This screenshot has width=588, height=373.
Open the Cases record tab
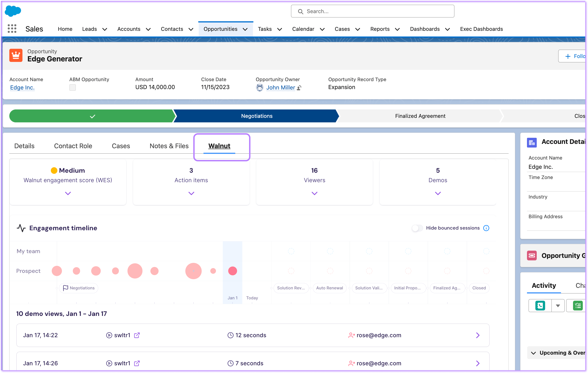(x=121, y=146)
